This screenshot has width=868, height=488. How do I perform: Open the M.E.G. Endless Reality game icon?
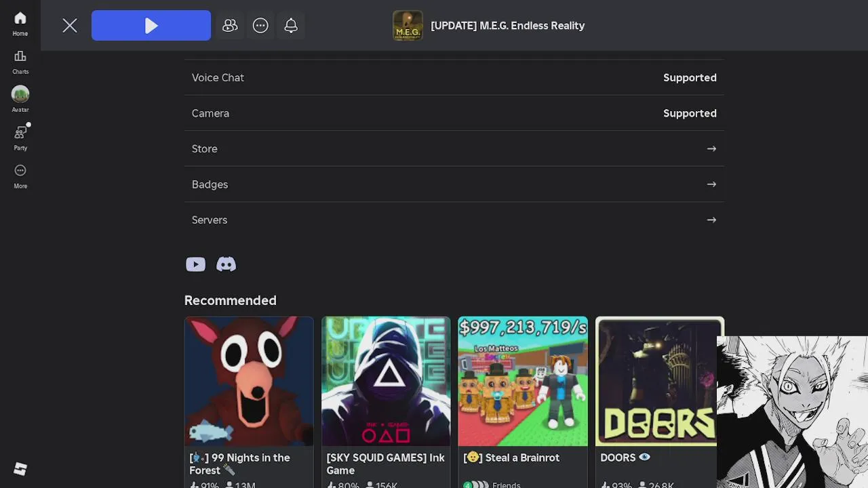408,26
